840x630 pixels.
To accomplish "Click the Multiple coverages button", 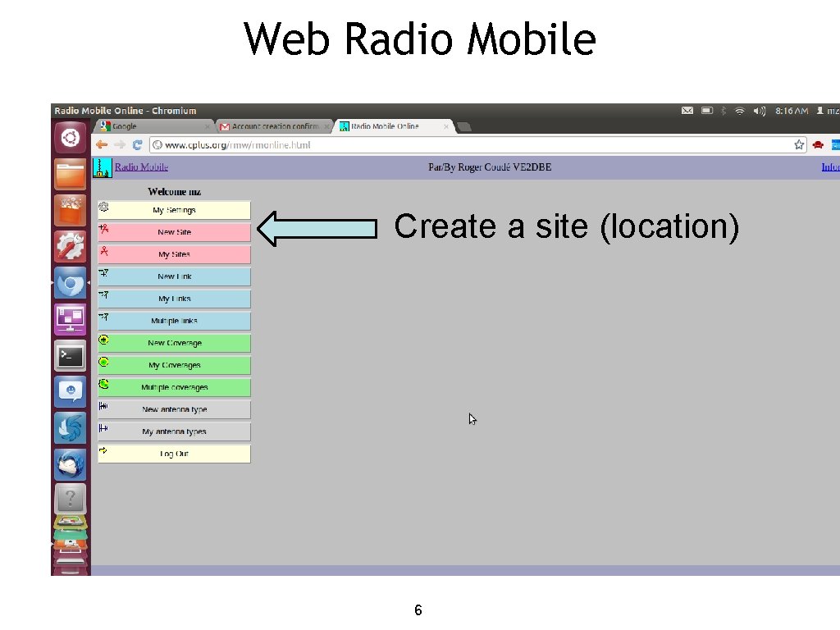I will [174, 387].
